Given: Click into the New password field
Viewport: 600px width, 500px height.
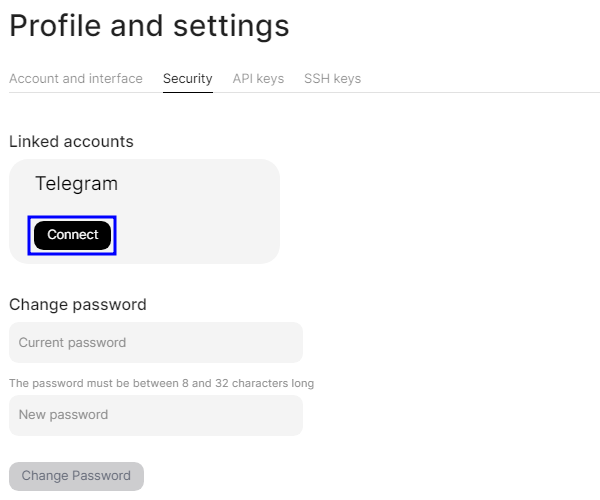Looking at the screenshot, I should click(155, 415).
